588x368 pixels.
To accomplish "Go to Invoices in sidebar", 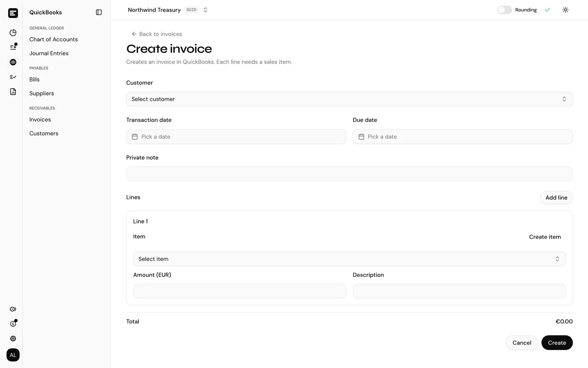I will point(40,119).
